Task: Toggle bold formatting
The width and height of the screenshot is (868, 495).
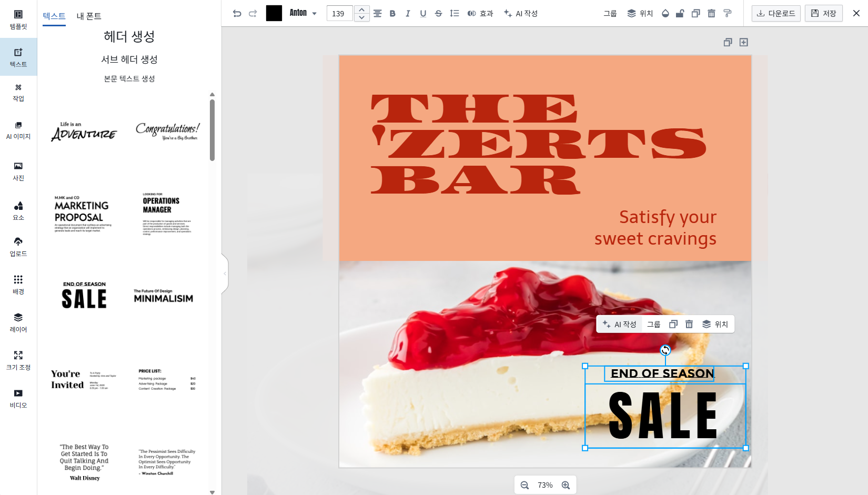Action: point(392,14)
